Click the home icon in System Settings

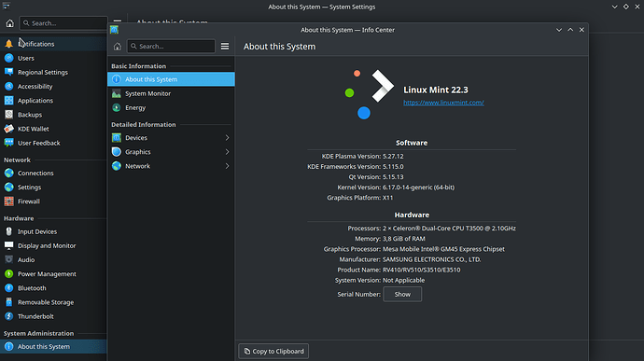(10, 23)
